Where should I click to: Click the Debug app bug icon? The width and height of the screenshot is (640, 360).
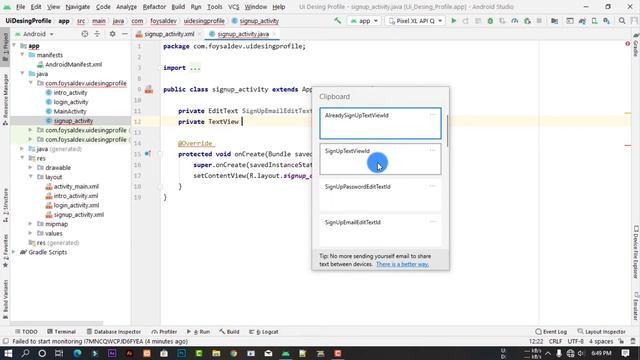pos(490,20)
